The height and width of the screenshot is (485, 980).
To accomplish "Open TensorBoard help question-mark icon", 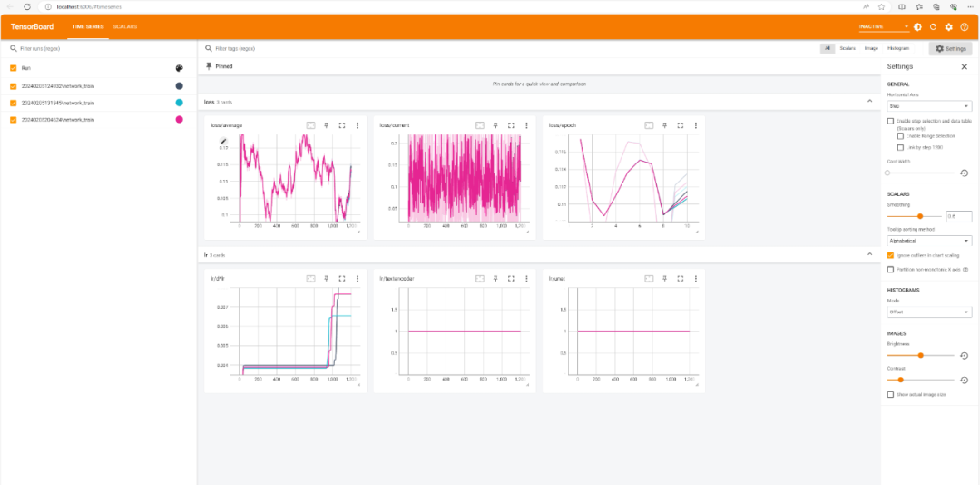I will pos(965,27).
